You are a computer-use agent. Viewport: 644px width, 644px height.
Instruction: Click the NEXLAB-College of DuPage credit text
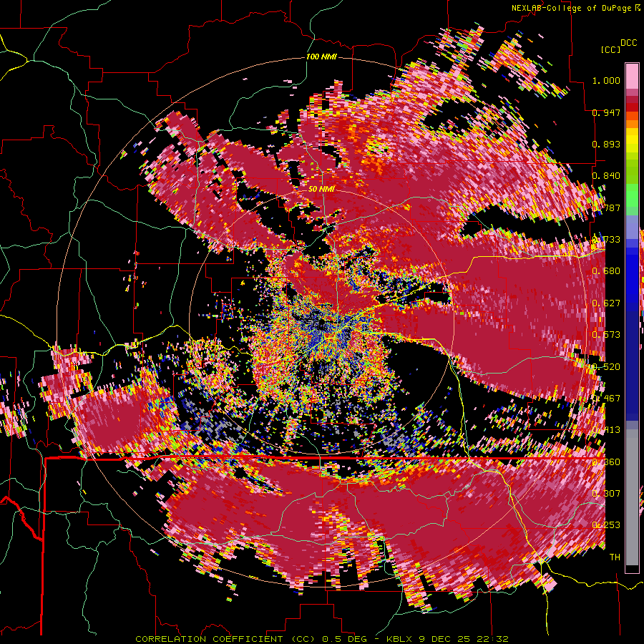(x=572, y=8)
